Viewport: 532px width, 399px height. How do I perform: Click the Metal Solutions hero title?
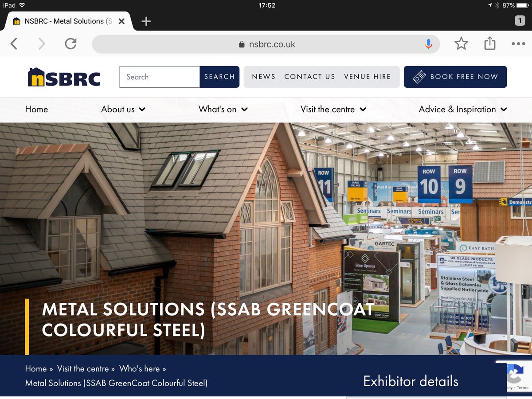tap(208, 320)
